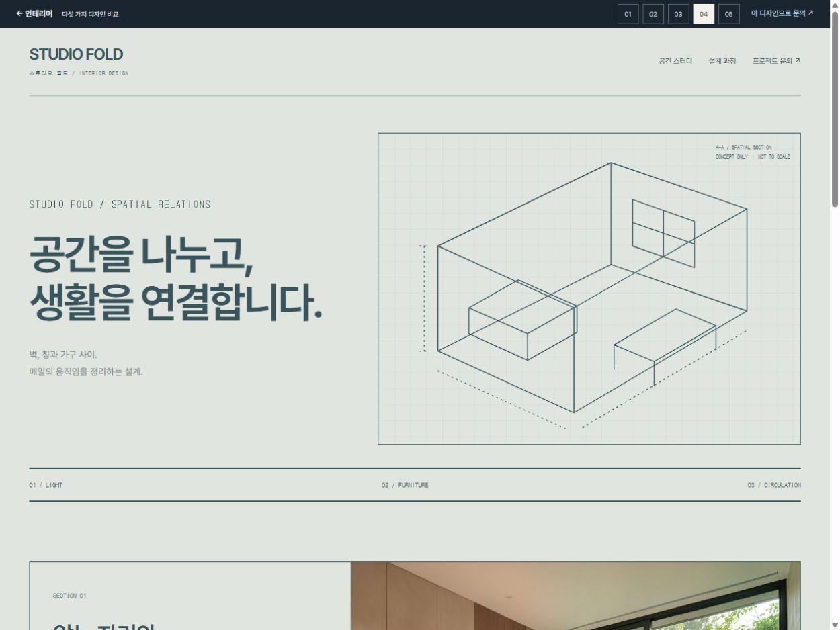Click the STUDIO FOLD / SPATIAL RELATIONS caption
The height and width of the screenshot is (630, 840).
coord(120,204)
